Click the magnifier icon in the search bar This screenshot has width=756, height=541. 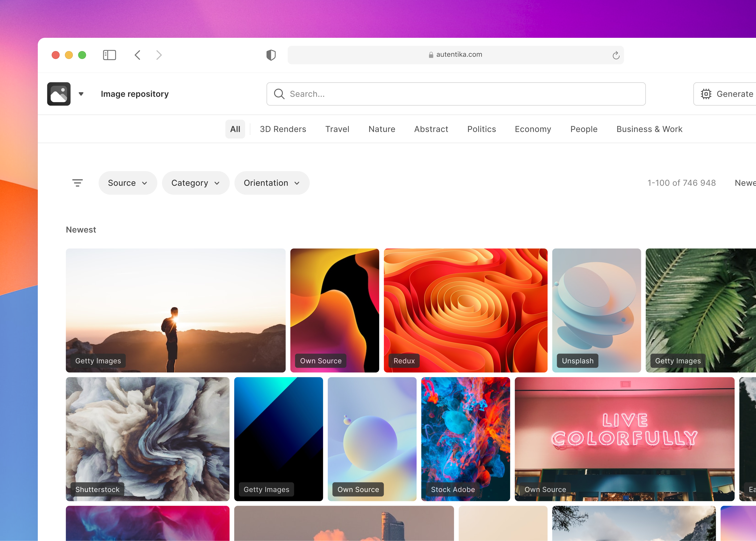tap(279, 94)
